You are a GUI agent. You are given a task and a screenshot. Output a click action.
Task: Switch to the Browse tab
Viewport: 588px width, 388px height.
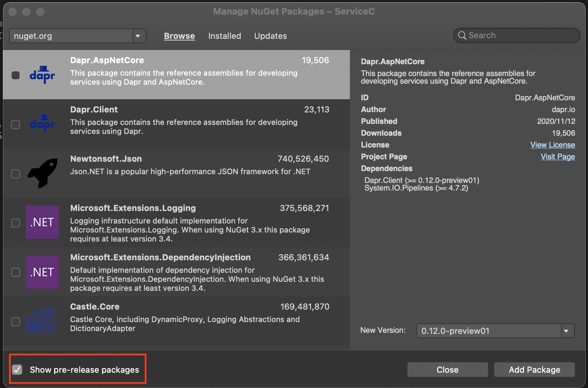(x=179, y=36)
